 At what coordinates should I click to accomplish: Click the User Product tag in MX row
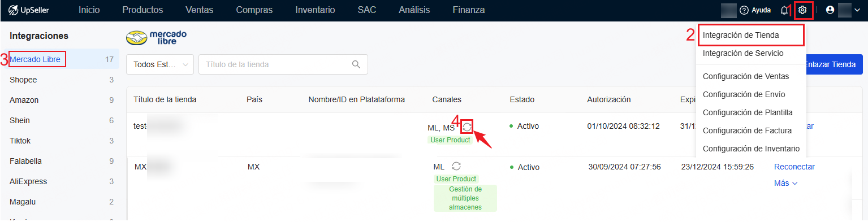pyautogui.click(x=457, y=179)
